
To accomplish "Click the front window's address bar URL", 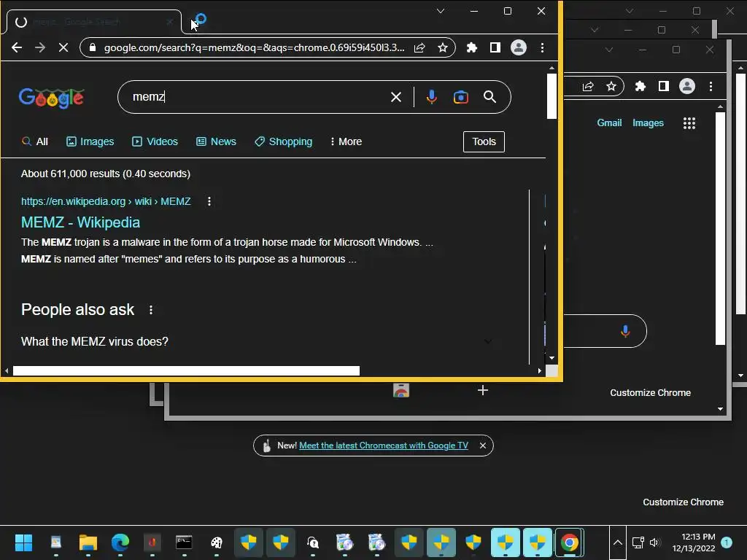I will (255, 47).
